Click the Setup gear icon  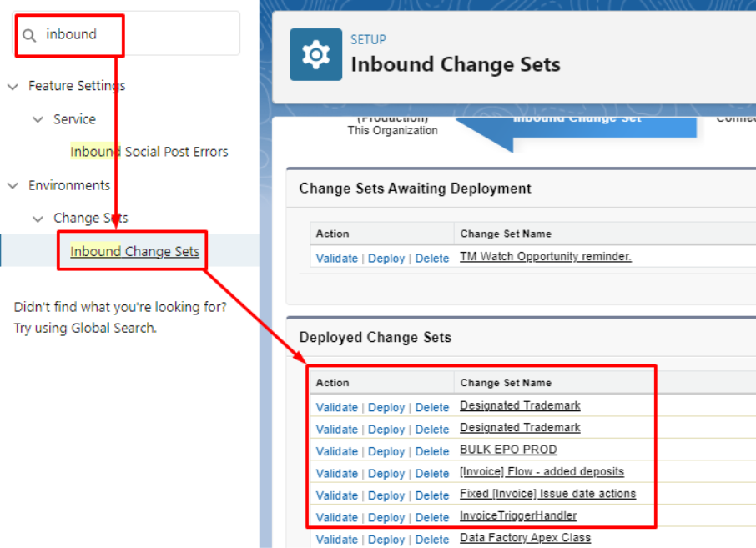[x=315, y=54]
